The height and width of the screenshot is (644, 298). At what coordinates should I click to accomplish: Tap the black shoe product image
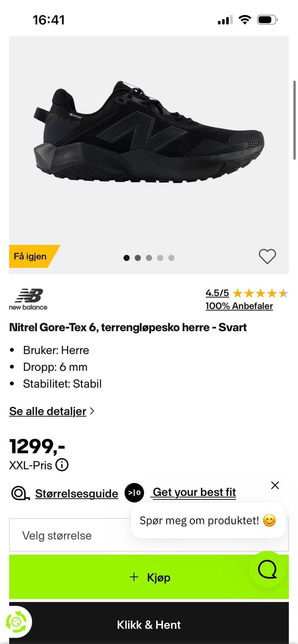pyautogui.click(x=149, y=132)
